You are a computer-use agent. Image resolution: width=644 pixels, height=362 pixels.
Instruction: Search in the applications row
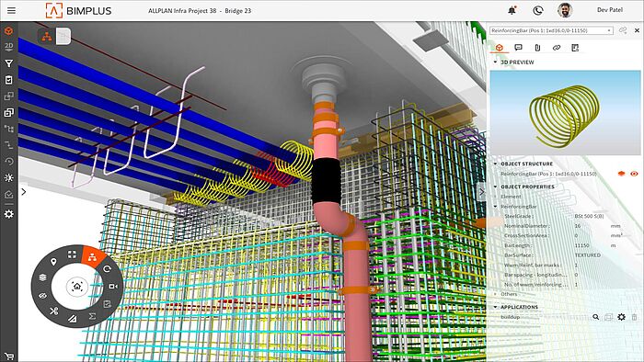[596, 317]
